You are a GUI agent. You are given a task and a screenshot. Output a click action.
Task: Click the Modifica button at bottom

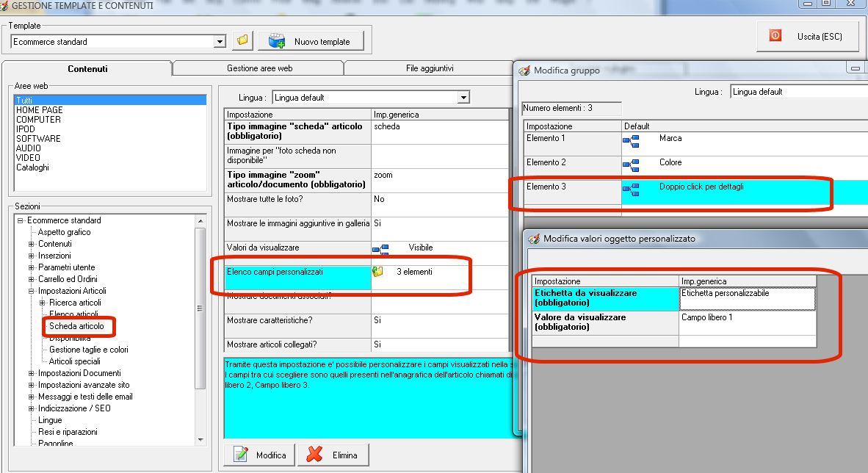pos(260,455)
